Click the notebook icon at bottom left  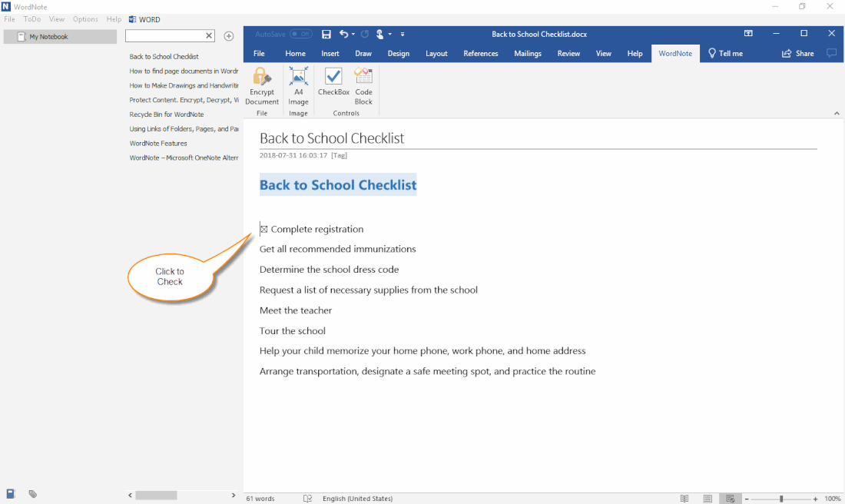(11, 494)
